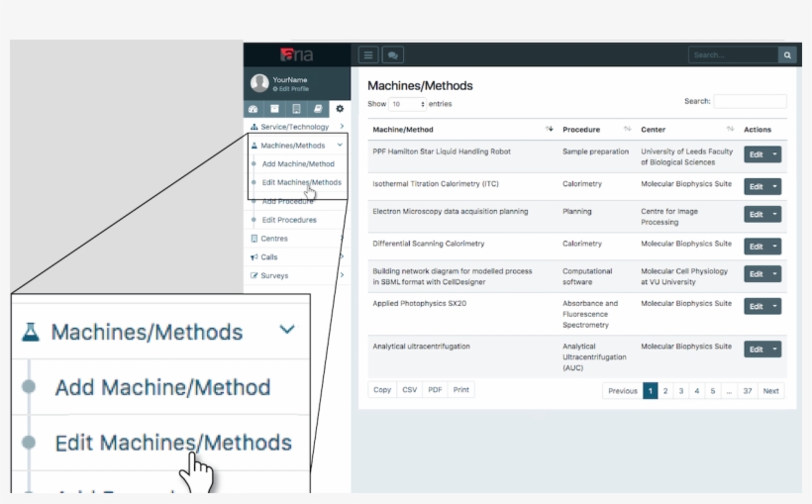The width and height of the screenshot is (812, 504).
Task: Select the dashboard gauge icon tab
Action: (x=254, y=109)
